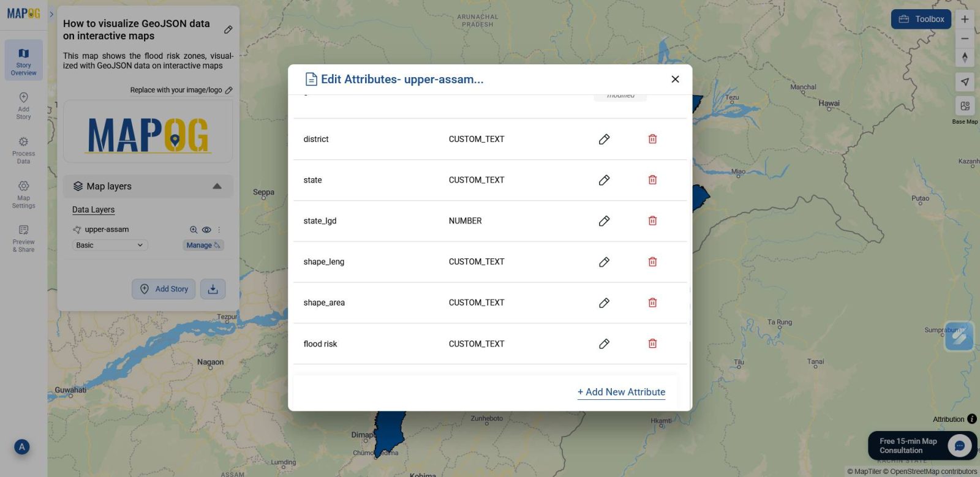Click the download button in panel
Screen dimensions: 980x477
tap(213, 289)
